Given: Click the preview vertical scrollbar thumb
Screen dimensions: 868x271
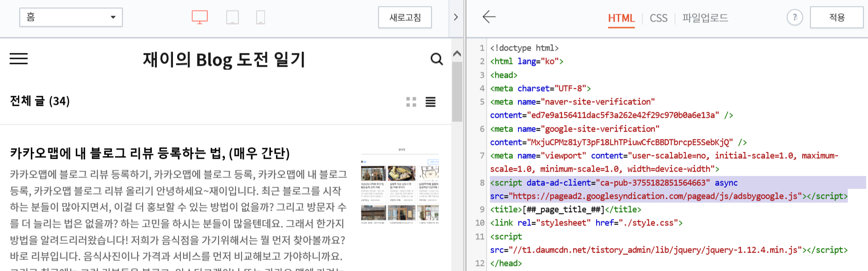Looking at the screenshot, I should 457,92.
